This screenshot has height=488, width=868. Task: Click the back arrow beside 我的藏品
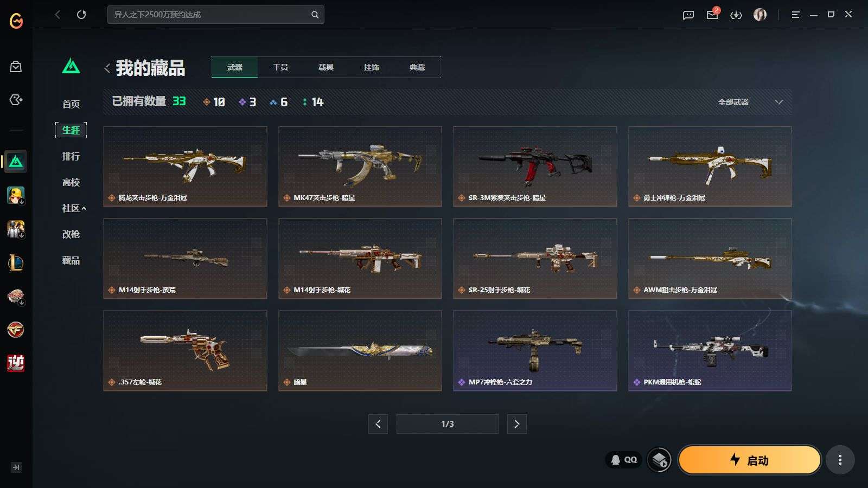tap(107, 68)
